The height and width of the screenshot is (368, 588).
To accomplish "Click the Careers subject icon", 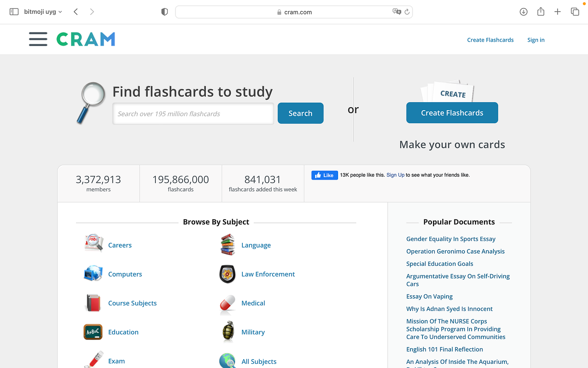I will click(93, 244).
